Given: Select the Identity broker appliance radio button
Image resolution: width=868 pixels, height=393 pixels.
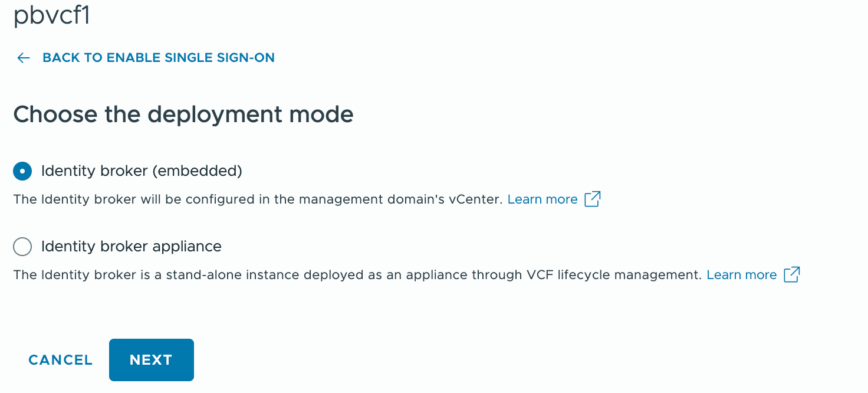Looking at the screenshot, I should click(x=22, y=247).
